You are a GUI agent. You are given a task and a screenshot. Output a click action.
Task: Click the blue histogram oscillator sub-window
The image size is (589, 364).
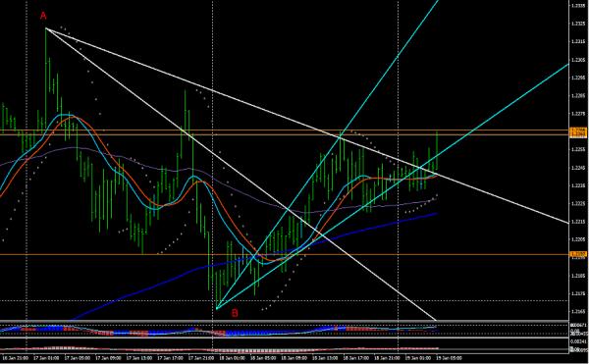pyautogui.click(x=286, y=330)
